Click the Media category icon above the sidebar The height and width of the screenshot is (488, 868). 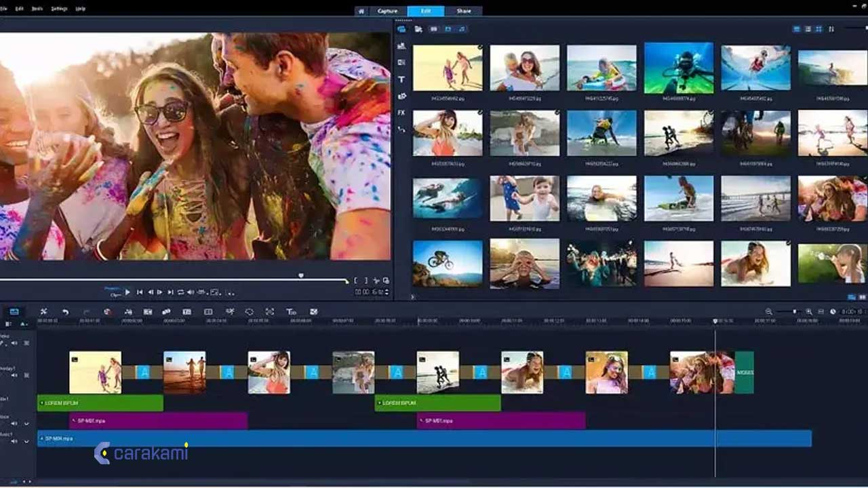coord(401,28)
